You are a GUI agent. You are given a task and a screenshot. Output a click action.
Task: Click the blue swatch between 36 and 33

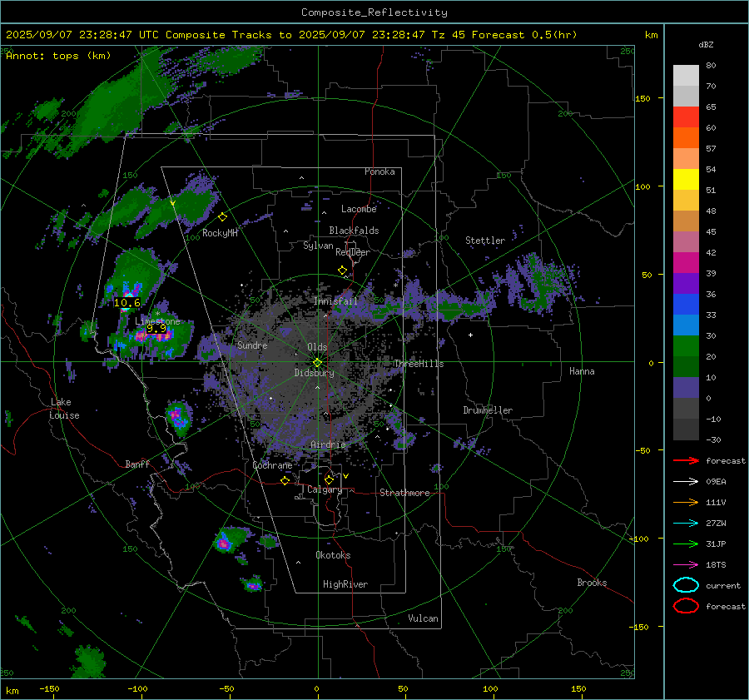(x=686, y=305)
